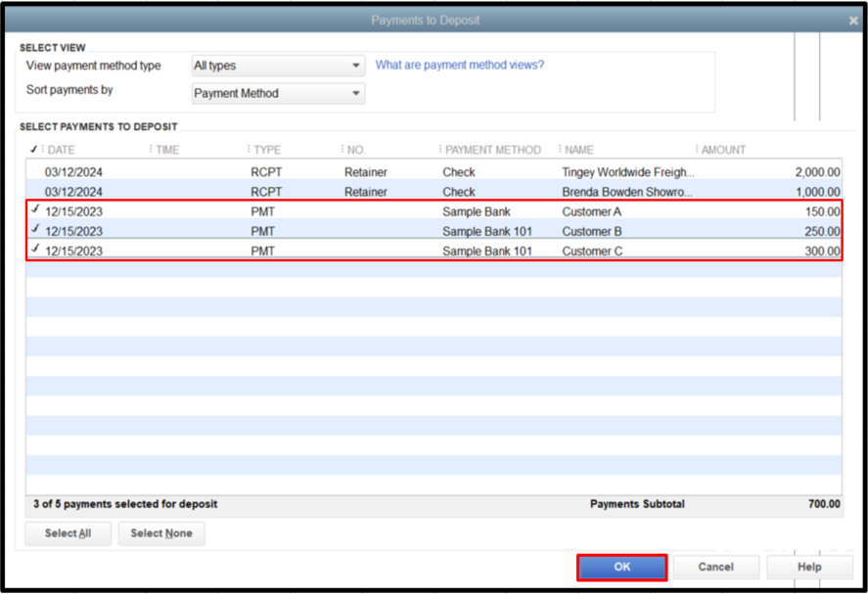Click the 'Customer B' name cell
The height and width of the screenshot is (594, 868).
(592, 231)
